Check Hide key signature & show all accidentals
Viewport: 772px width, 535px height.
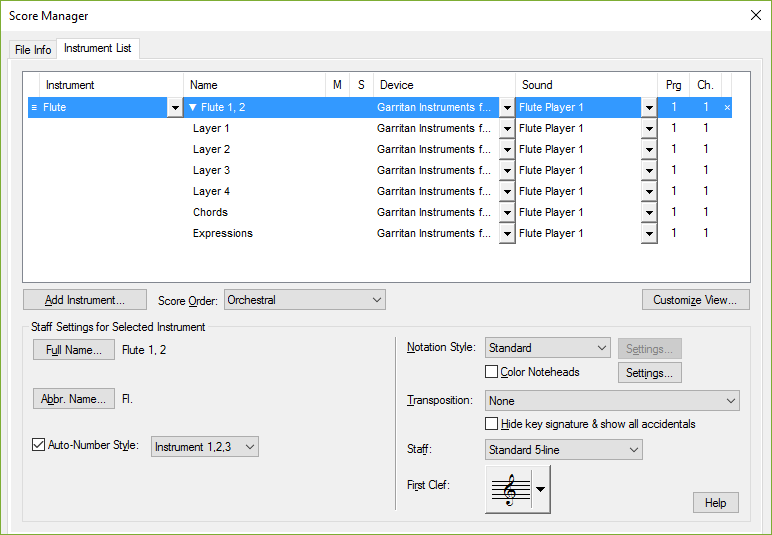[492, 424]
